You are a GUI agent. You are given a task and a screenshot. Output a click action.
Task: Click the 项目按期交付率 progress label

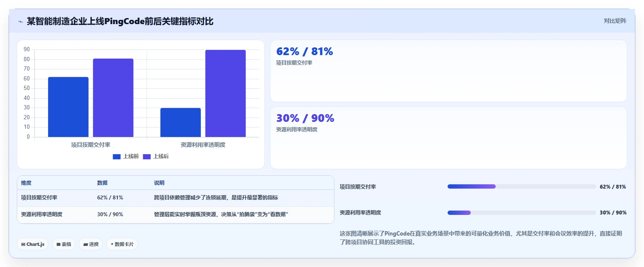click(358, 187)
